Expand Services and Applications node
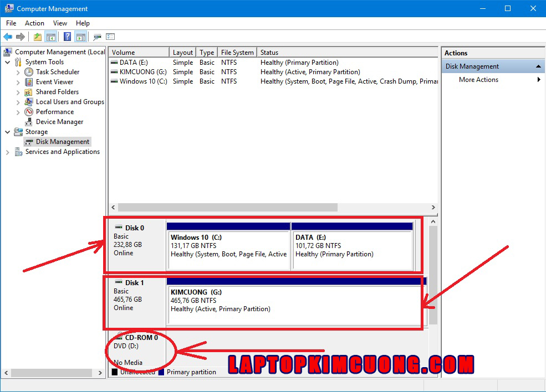This screenshot has height=392, width=546. click(8, 152)
